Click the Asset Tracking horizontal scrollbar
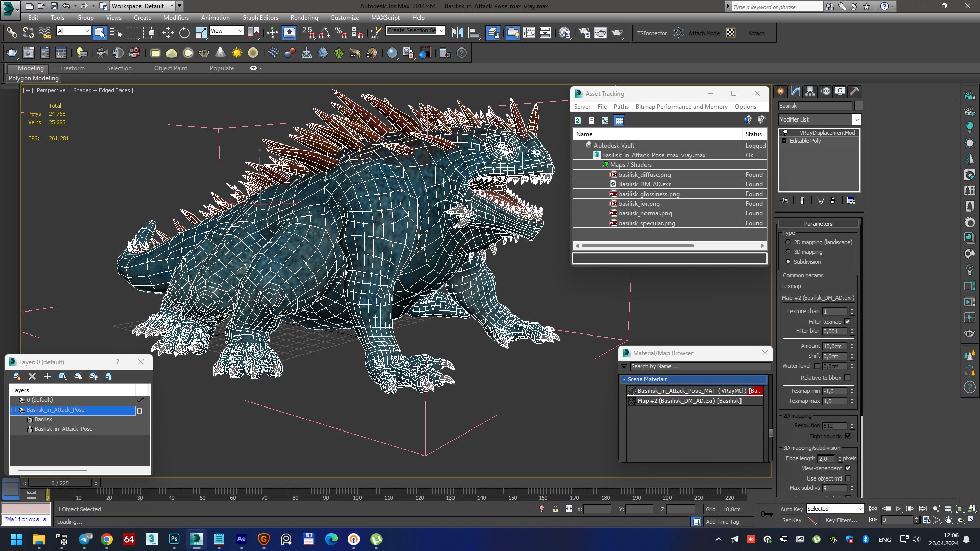The width and height of the screenshot is (980, 551). pos(637,246)
